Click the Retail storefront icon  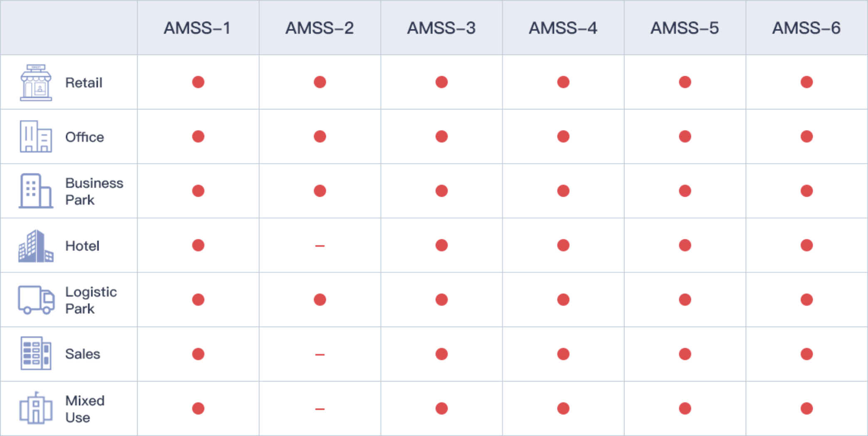point(36,83)
